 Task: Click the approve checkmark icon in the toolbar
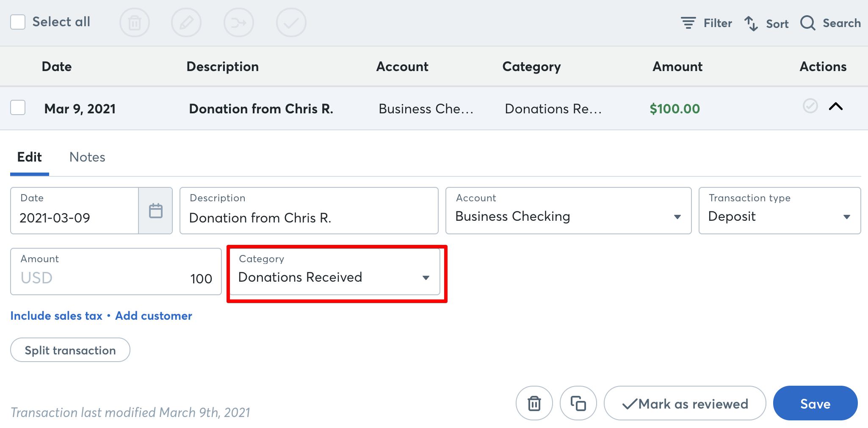pyautogui.click(x=291, y=22)
